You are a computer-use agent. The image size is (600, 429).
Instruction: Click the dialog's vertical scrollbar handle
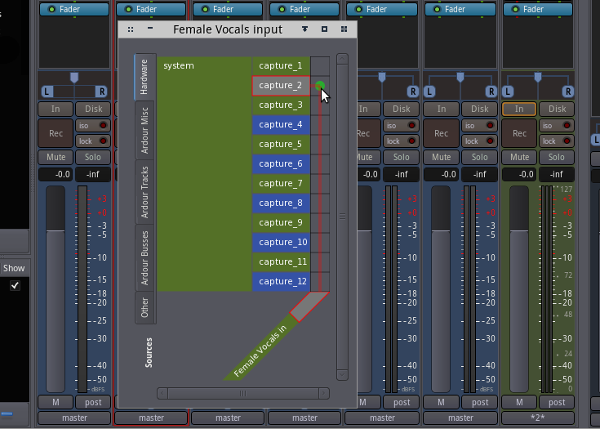[342, 217]
